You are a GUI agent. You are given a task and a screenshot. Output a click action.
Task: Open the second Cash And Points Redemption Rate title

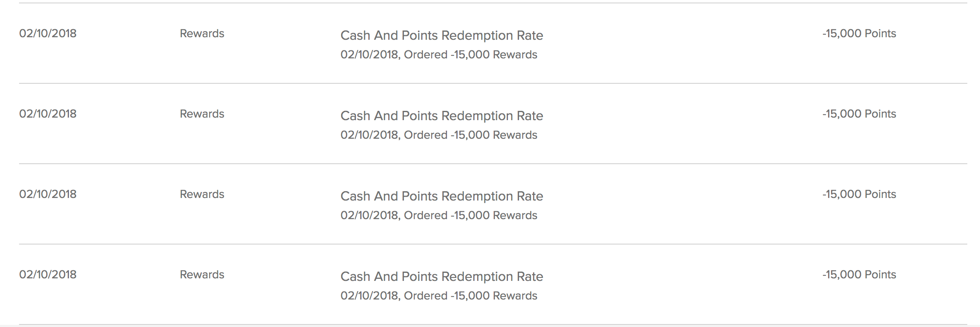click(x=442, y=116)
